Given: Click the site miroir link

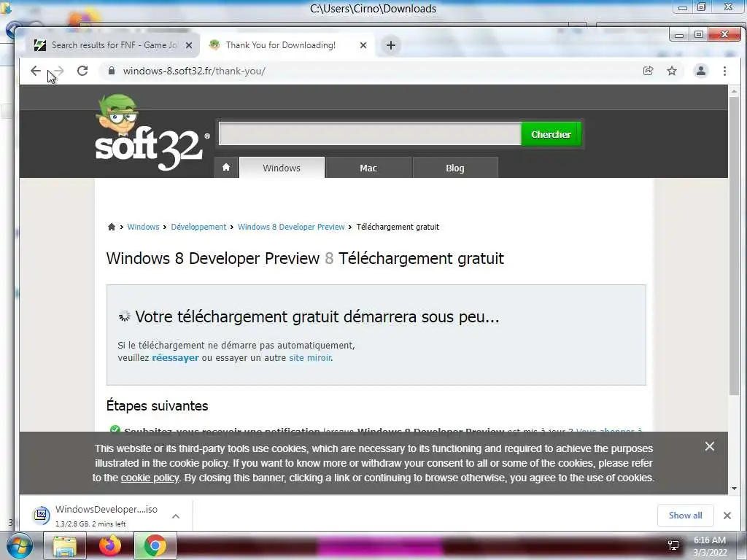Looking at the screenshot, I should point(310,357).
